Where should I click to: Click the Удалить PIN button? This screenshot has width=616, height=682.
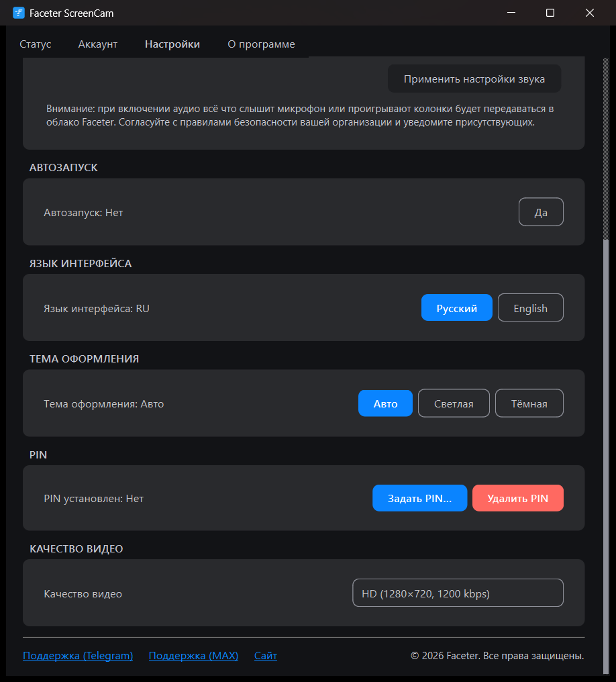tap(518, 499)
